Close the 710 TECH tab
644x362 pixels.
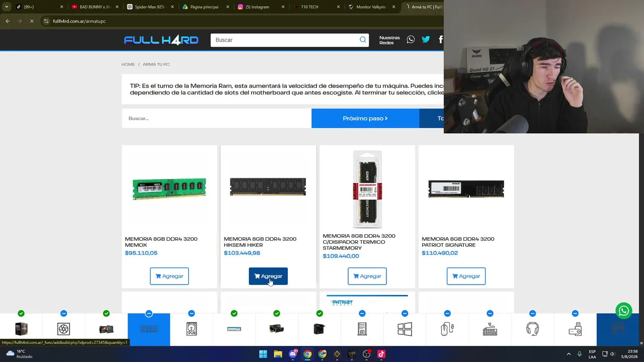pyautogui.click(x=338, y=7)
